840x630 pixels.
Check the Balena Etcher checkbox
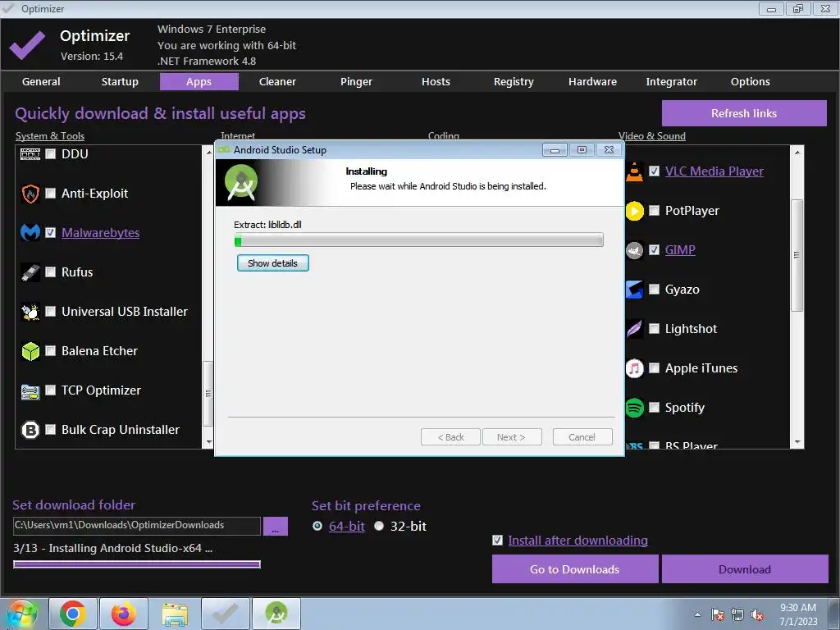[x=50, y=351]
